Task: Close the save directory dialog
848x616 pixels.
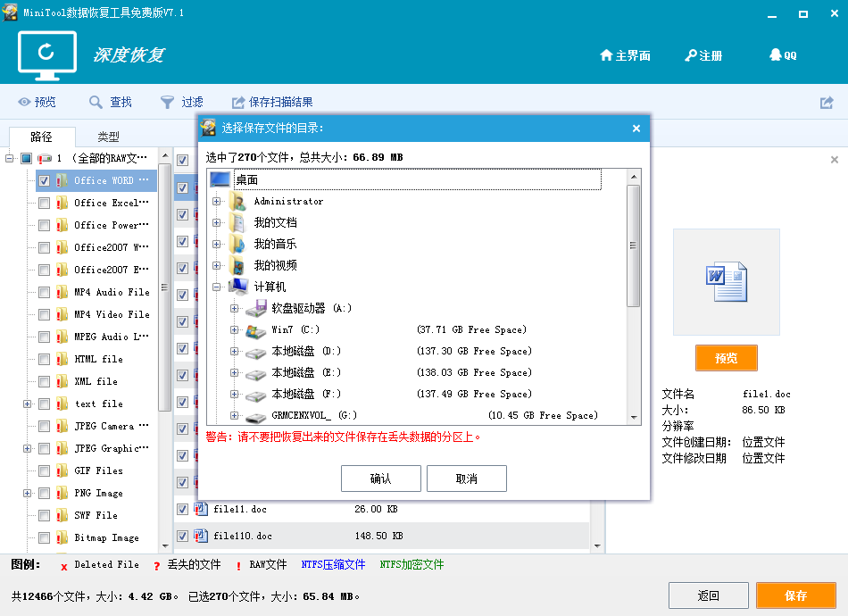Action: pyautogui.click(x=636, y=129)
